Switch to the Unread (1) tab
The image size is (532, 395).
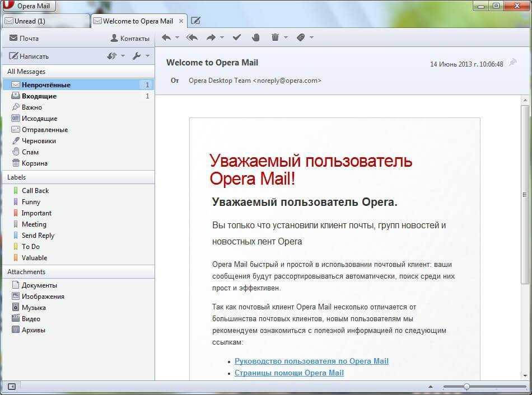(x=46, y=21)
